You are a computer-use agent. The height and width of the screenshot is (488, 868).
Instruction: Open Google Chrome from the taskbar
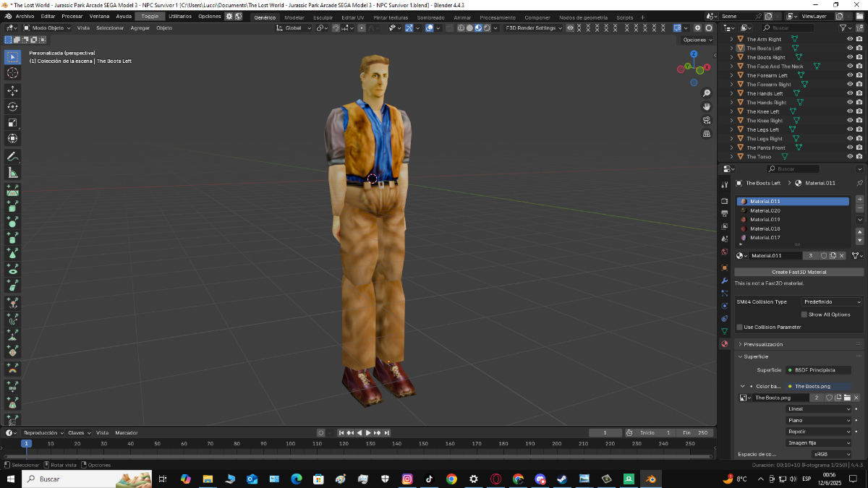pos(451,479)
